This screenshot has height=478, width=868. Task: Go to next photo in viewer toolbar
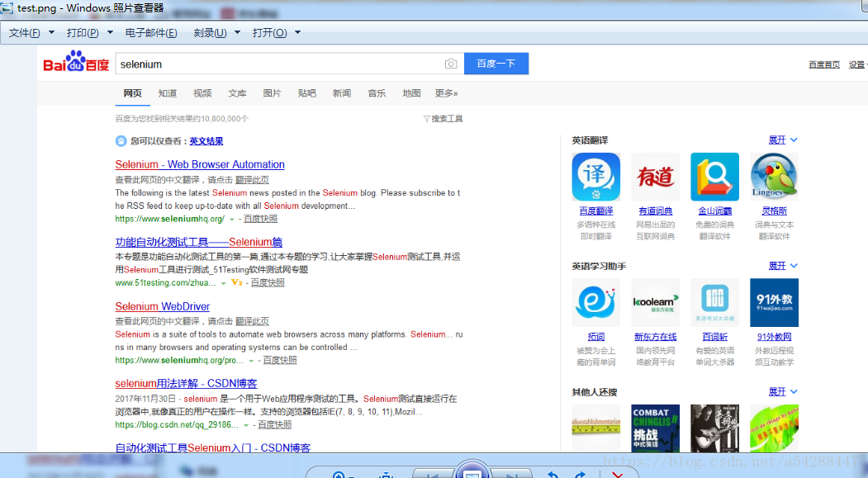[x=511, y=474]
